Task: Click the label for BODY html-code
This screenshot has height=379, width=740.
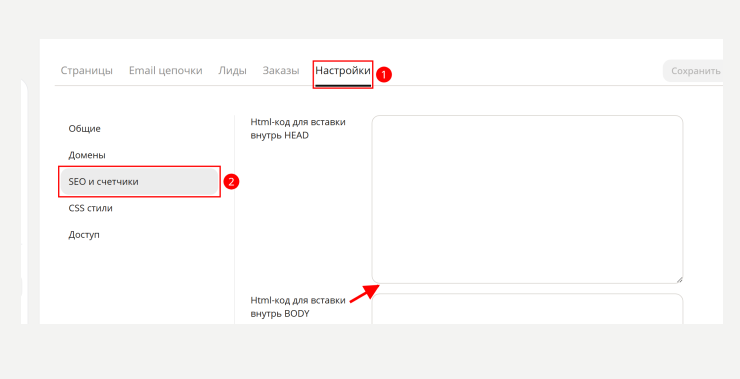Action: pyautogui.click(x=298, y=307)
